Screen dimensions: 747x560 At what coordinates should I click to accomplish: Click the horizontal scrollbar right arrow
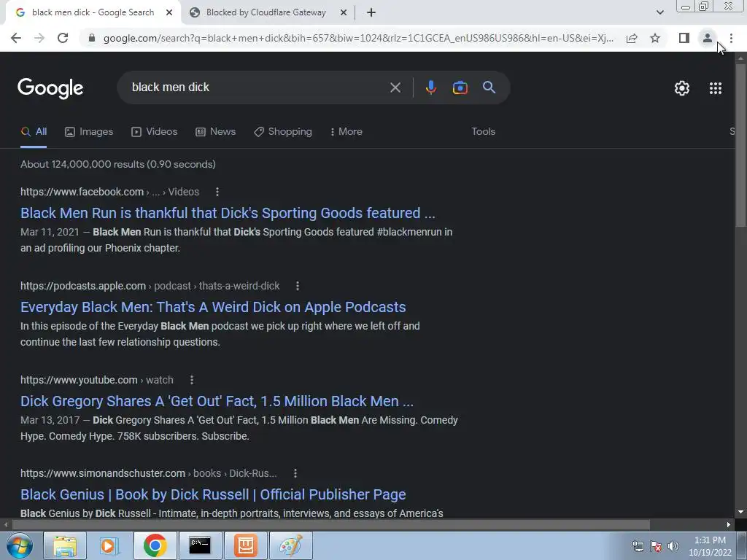[729, 525]
